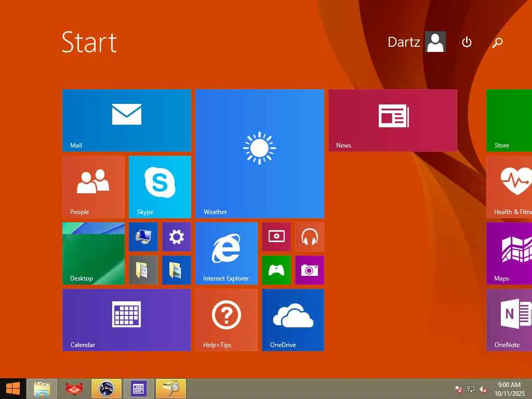The width and height of the screenshot is (532, 399).
Task: Open the Weather tile
Action: click(260, 153)
